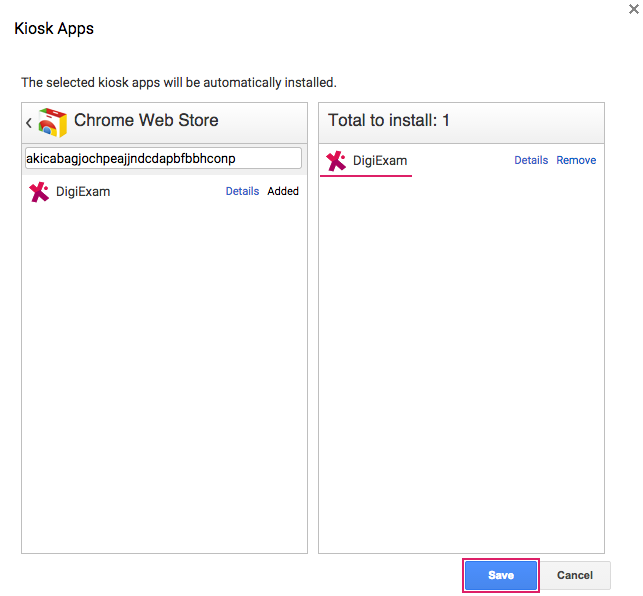Image resolution: width=643 pixels, height=596 pixels.
Task: Select DigiExam name in search results
Action: [x=83, y=192]
